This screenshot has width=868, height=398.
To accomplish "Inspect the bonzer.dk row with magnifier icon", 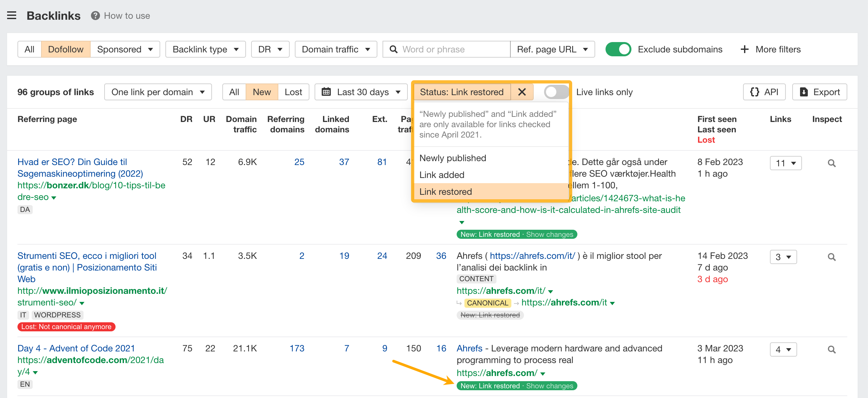I will tap(832, 163).
